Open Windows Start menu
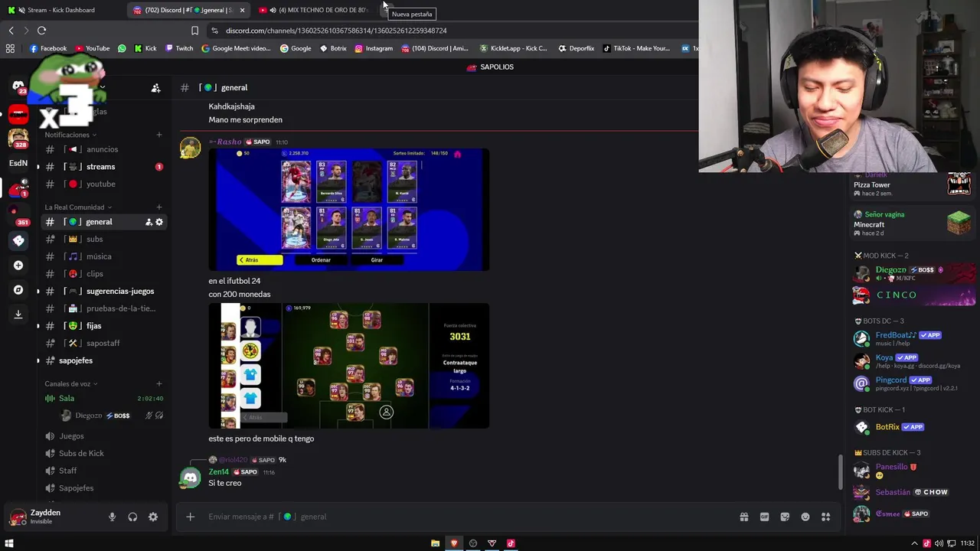The width and height of the screenshot is (980, 551). [x=9, y=543]
